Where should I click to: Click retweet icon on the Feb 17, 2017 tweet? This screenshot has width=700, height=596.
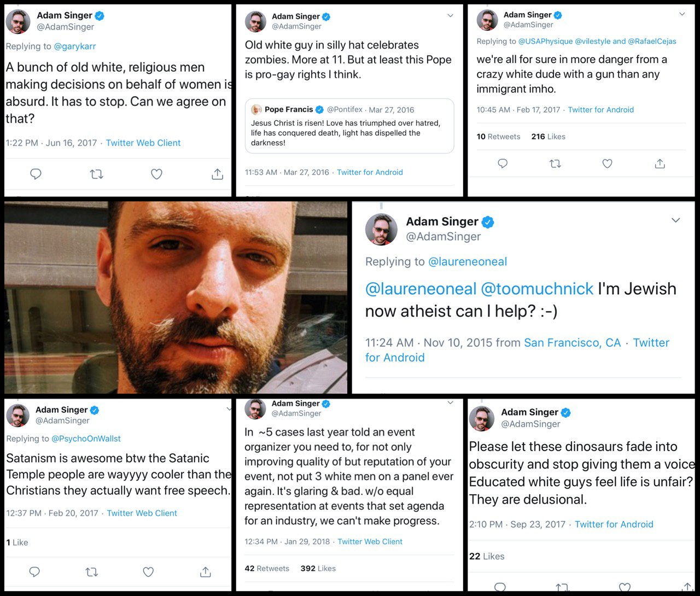[x=555, y=163]
